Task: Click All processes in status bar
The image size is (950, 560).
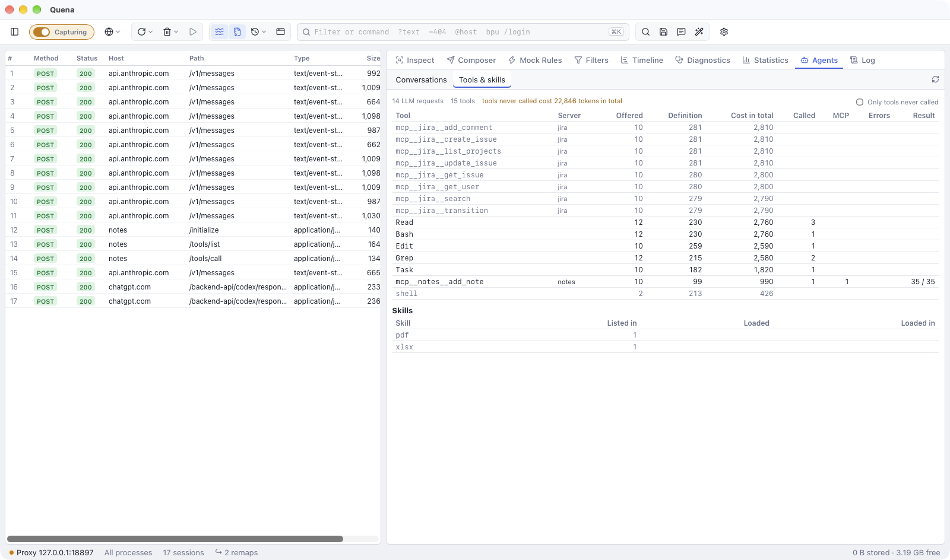Action: tap(128, 552)
